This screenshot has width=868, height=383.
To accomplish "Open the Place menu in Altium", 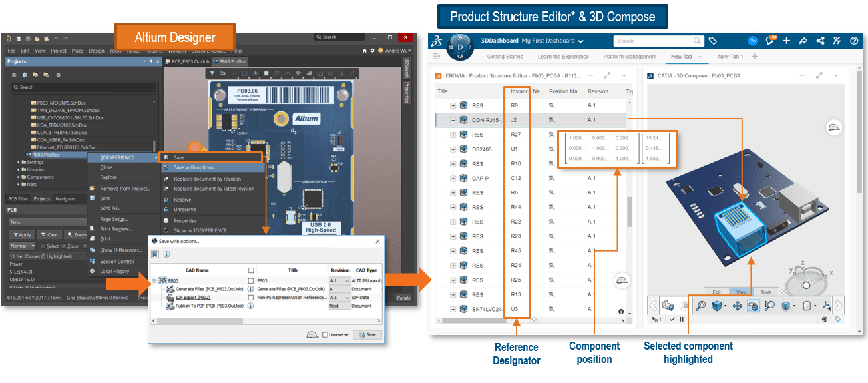I will pyautogui.click(x=78, y=51).
